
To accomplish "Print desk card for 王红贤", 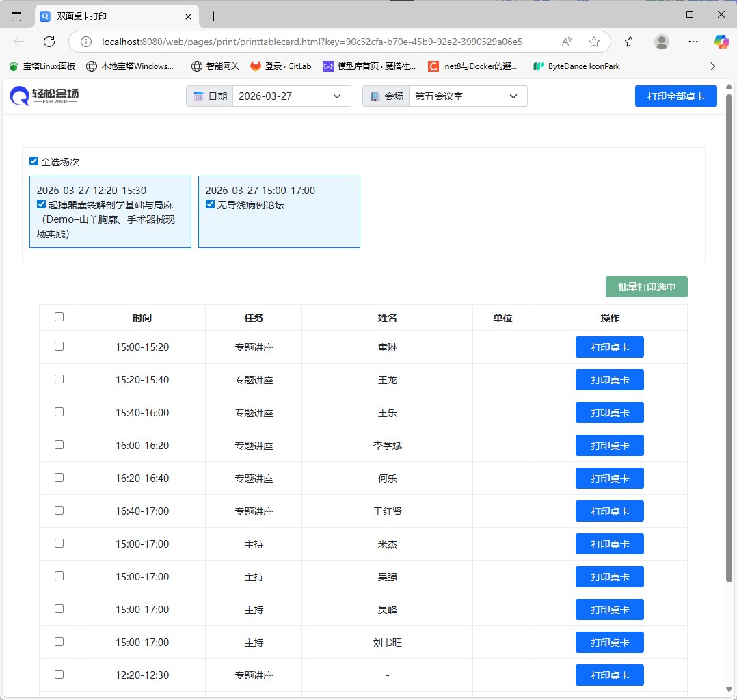I will pos(610,511).
